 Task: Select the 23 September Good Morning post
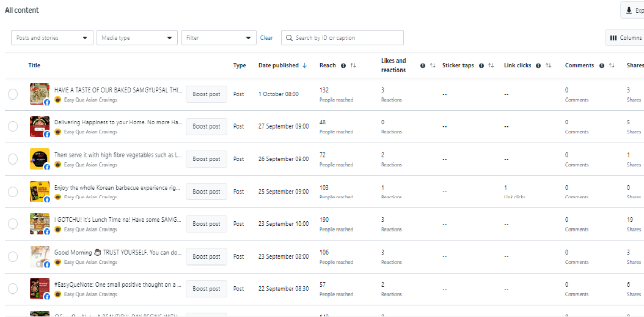click(x=13, y=256)
